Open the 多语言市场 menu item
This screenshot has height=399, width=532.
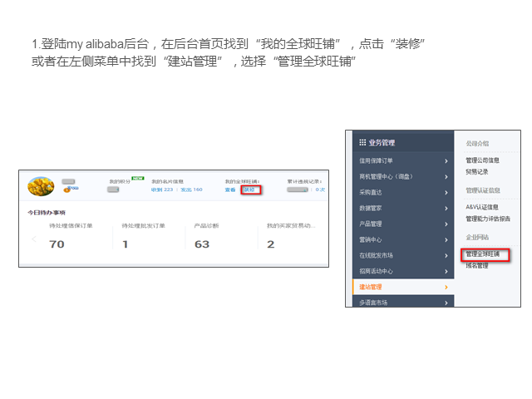click(x=403, y=302)
